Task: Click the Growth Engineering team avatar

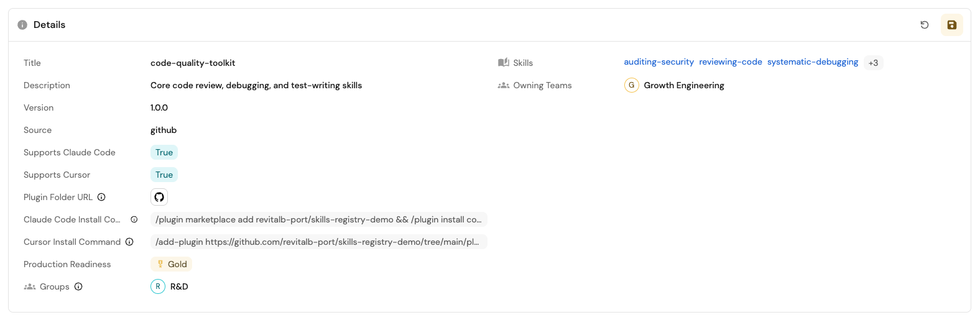Action: [x=631, y=85]
